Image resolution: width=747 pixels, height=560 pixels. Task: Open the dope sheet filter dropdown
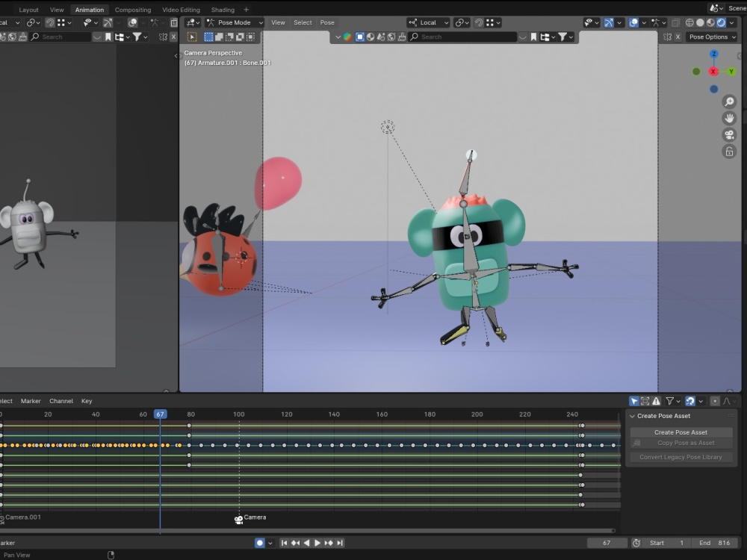coord(673,401)
